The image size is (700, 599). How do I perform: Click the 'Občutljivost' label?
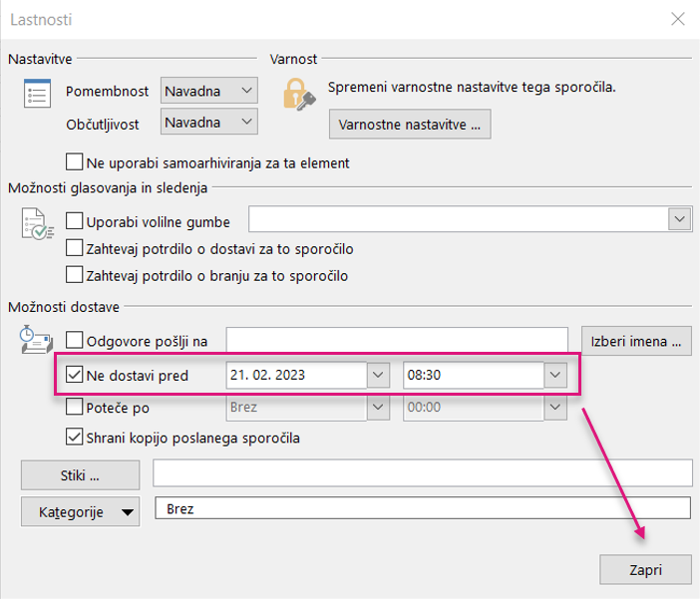[x=103, y=124]
